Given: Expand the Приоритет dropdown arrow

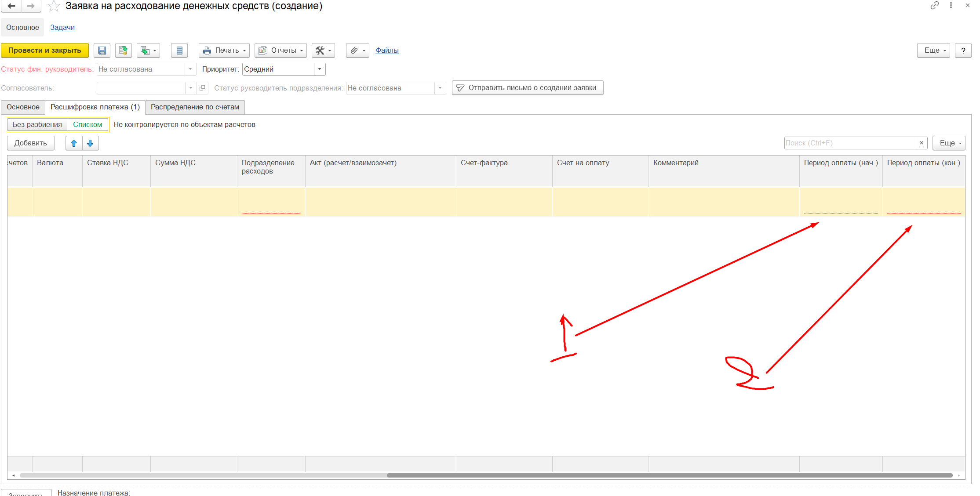Looking at the screenshot, I should click(320, 69).
